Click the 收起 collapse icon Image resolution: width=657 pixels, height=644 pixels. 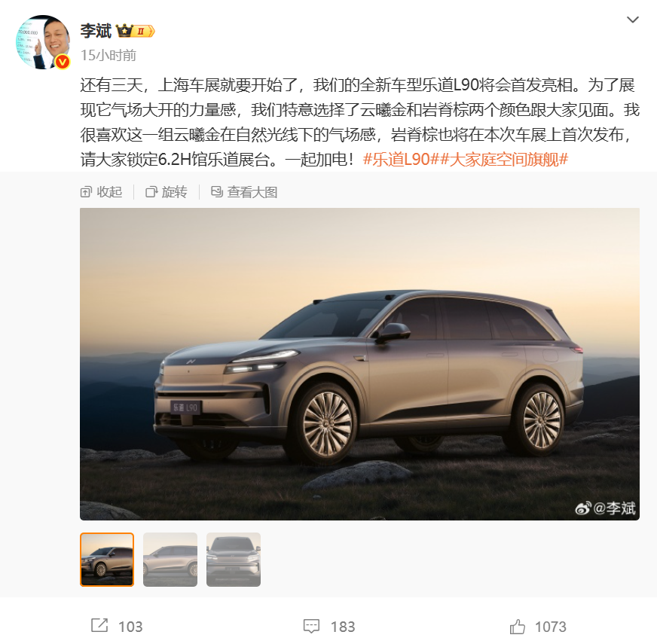click(85, 192)
